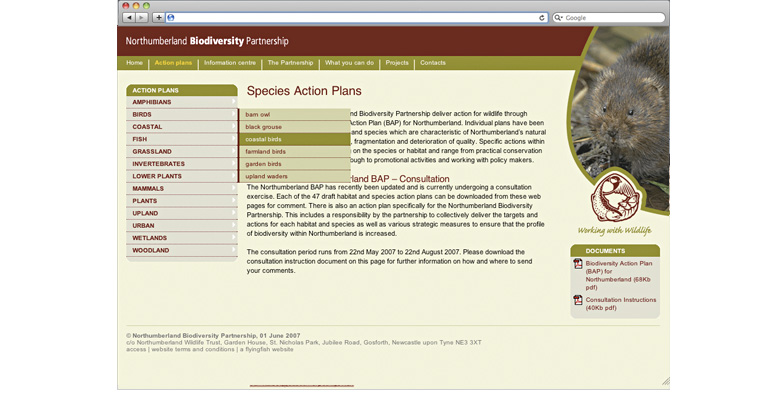
Task: Click the reload icon in address bar
Action: (x=542, y=18)
